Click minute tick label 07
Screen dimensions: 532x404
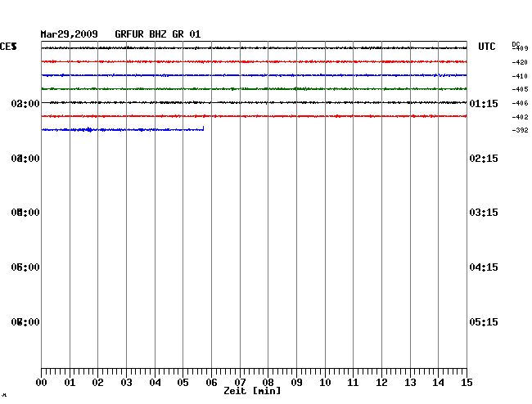pos(240,383)
